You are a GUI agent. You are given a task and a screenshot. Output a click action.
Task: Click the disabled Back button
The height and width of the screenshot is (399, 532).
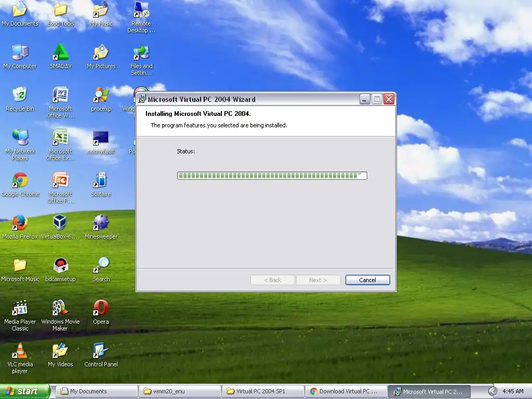point(272,280)
